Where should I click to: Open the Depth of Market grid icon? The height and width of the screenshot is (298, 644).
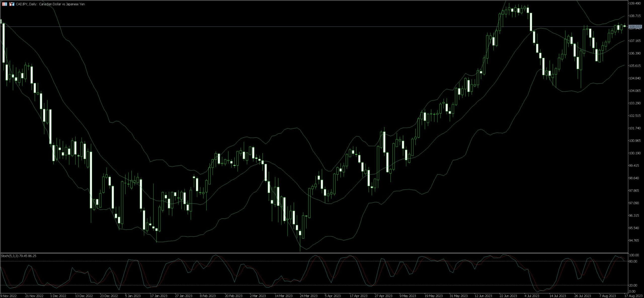pyautogui.click(x=5, y=4)
